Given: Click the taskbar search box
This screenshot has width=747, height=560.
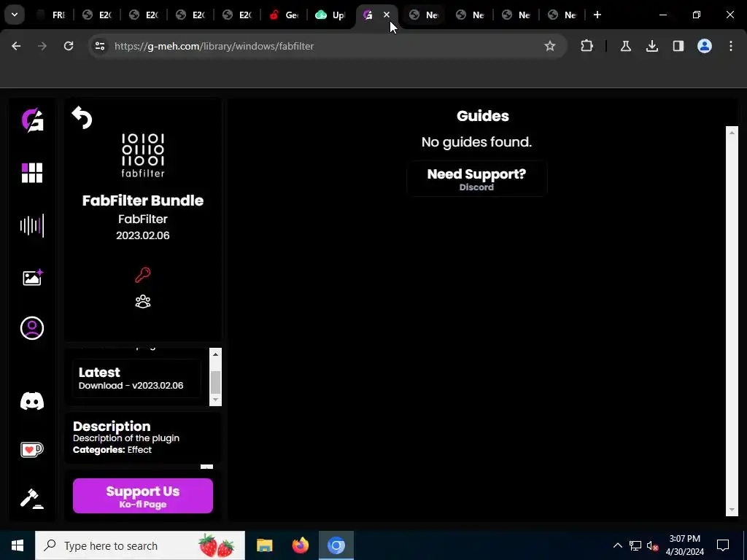Looking at the screenshot, I should pyautogui.click(x=140, y=545).
